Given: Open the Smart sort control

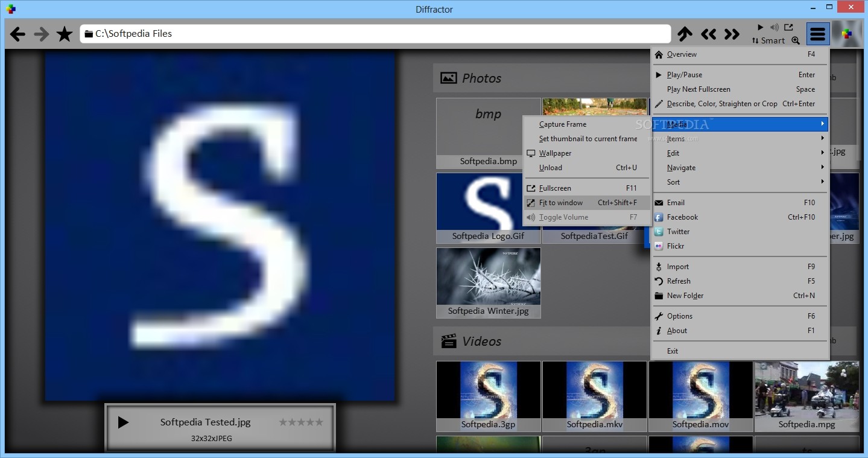Looking at the screenshot, I should click(x=768, y=40).
